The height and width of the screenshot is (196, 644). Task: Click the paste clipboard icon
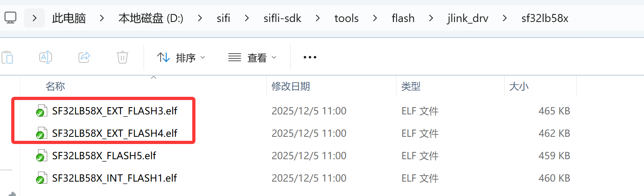point(8,58)
